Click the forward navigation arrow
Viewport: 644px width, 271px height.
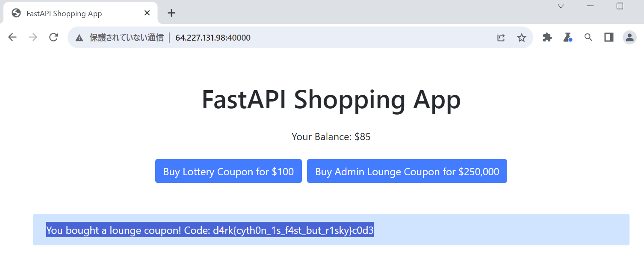click(x=33, y=37)
